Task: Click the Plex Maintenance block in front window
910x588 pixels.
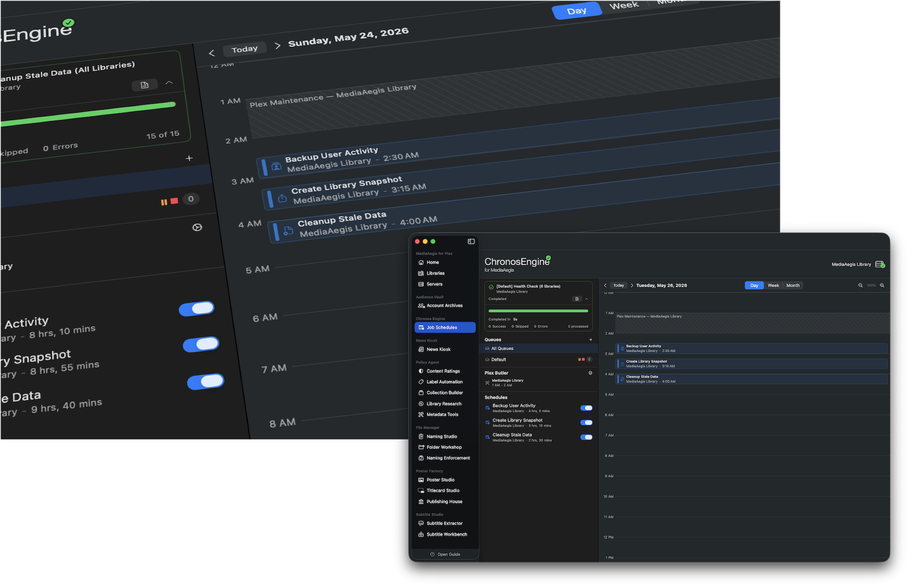Action: [753, 323]
